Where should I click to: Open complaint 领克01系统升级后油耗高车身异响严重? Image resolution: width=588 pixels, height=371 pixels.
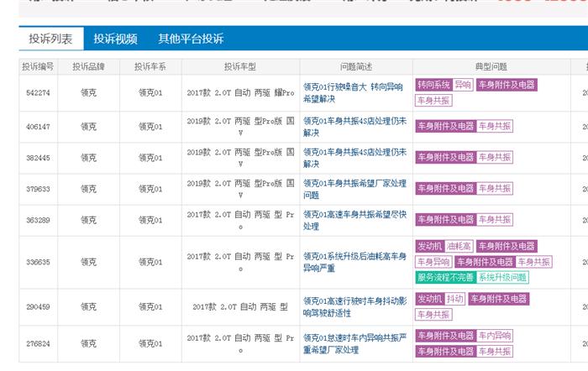(354, 262)
